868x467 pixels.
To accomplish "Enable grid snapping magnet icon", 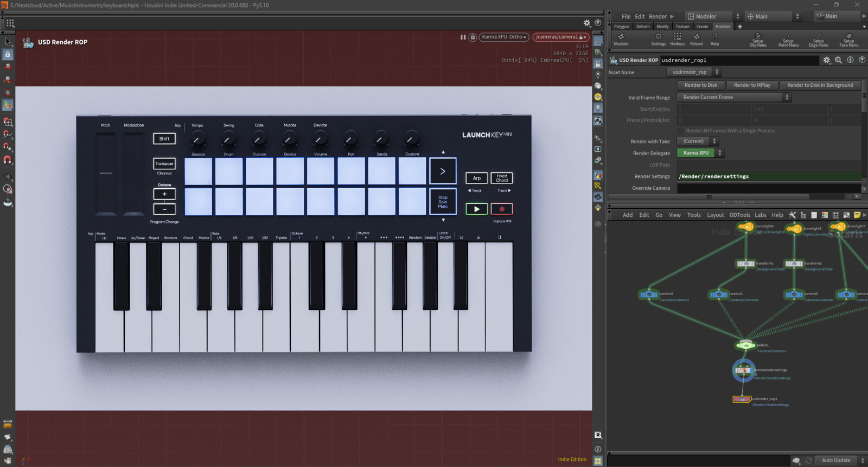I will point(8,121).
